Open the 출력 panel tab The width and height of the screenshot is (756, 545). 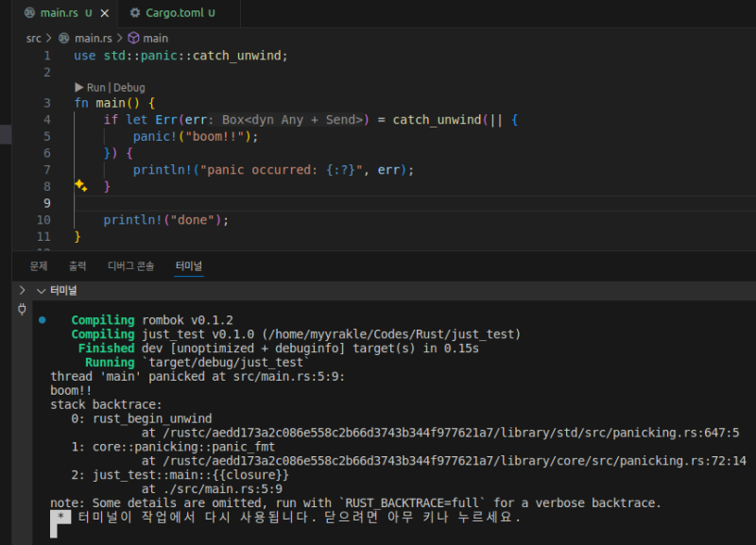click(77, 266)
